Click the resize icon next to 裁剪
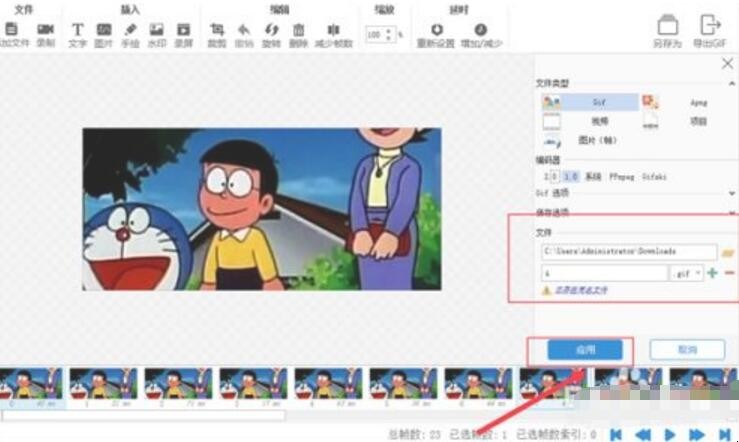 pyautogui.click(x=244, y=30)
